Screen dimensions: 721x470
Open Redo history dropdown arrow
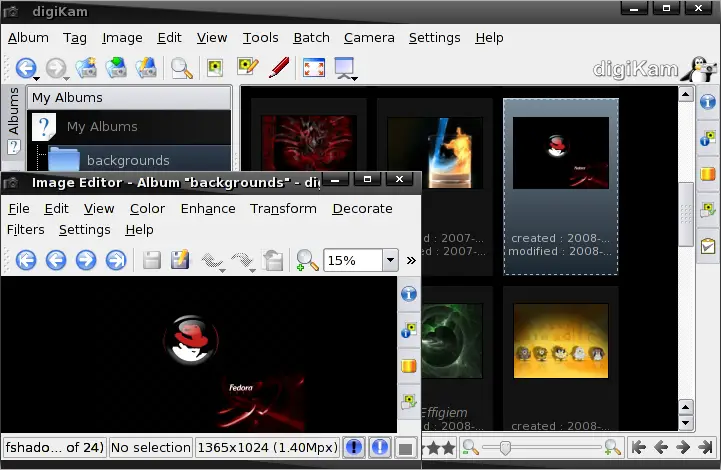[x=252, y=271]
